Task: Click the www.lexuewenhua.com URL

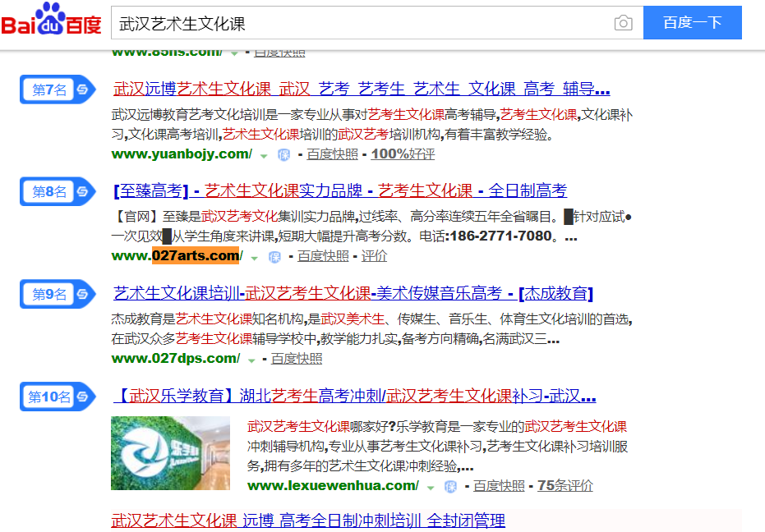Action: click(333, 486)
